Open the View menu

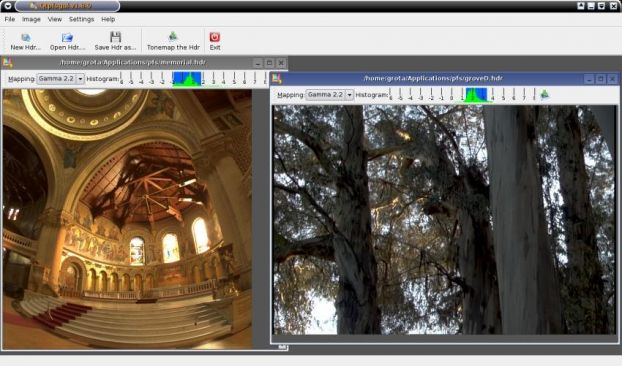54,19
